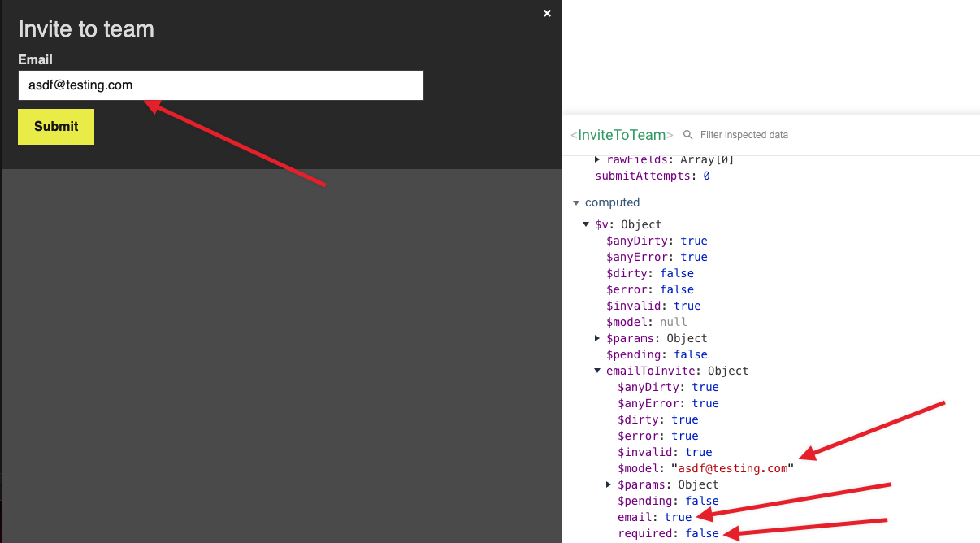Submit the team invite form
The height and width of the screenshot is (543, 980).
[x=56, y=127]
